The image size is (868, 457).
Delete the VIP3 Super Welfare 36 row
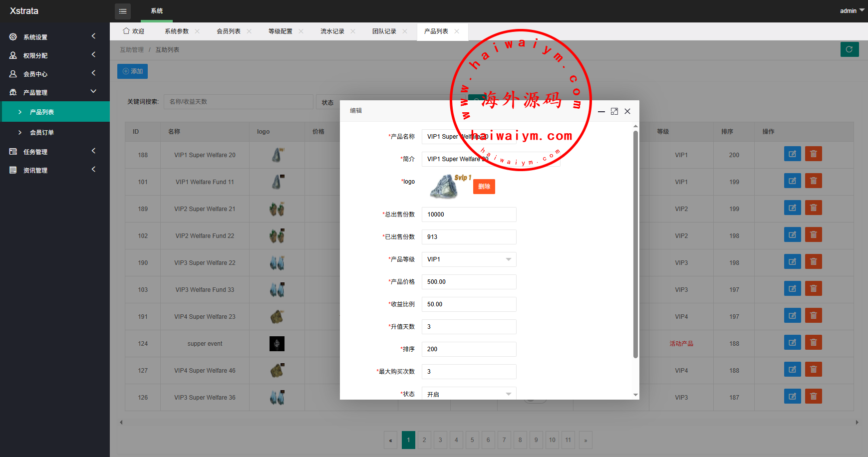pos(813,397)
